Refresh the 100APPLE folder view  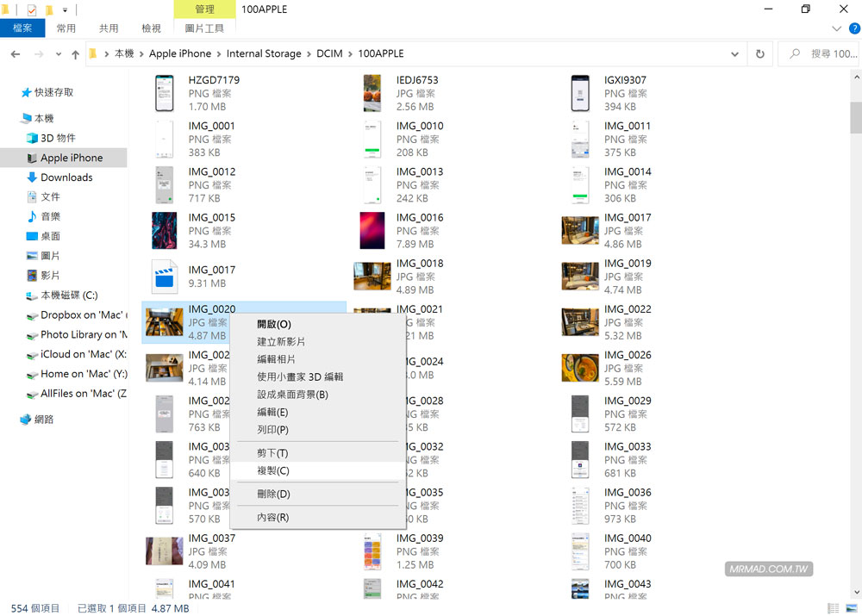(759, 54)
